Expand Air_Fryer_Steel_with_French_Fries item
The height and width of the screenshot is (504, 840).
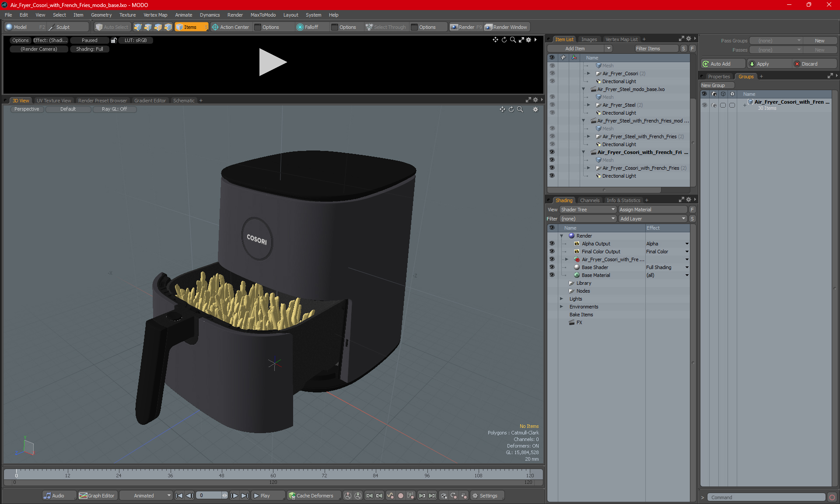(588, 136)
